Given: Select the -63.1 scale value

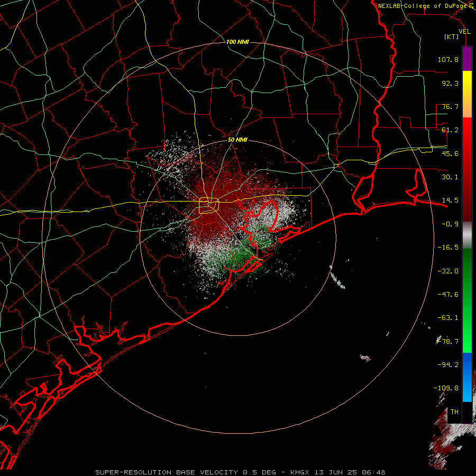Looking at the screenshot, I should tap(448, 318).
